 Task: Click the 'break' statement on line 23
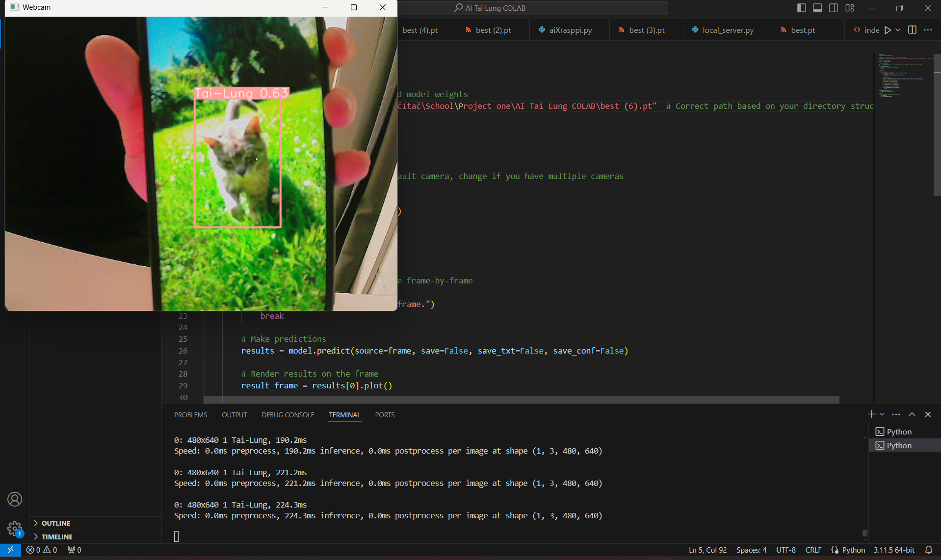pyautogui.click(x=272, y=316)
